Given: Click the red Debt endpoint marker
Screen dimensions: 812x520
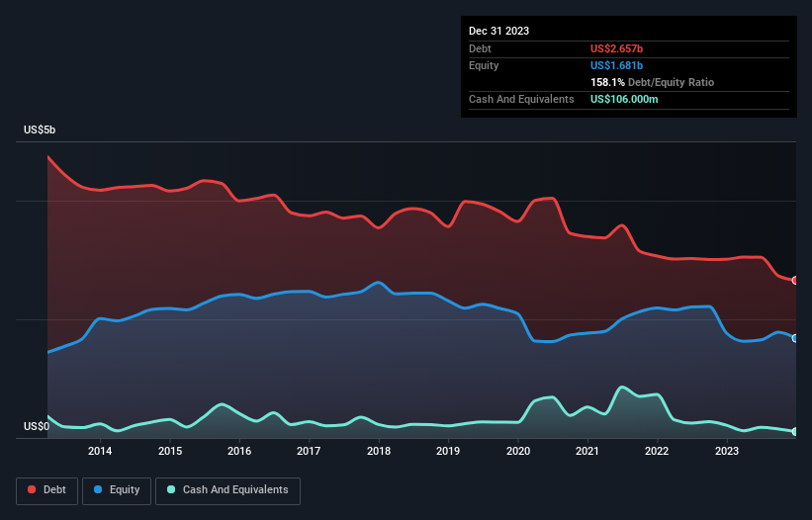Looking at the screenshot, I should [795, 281].
